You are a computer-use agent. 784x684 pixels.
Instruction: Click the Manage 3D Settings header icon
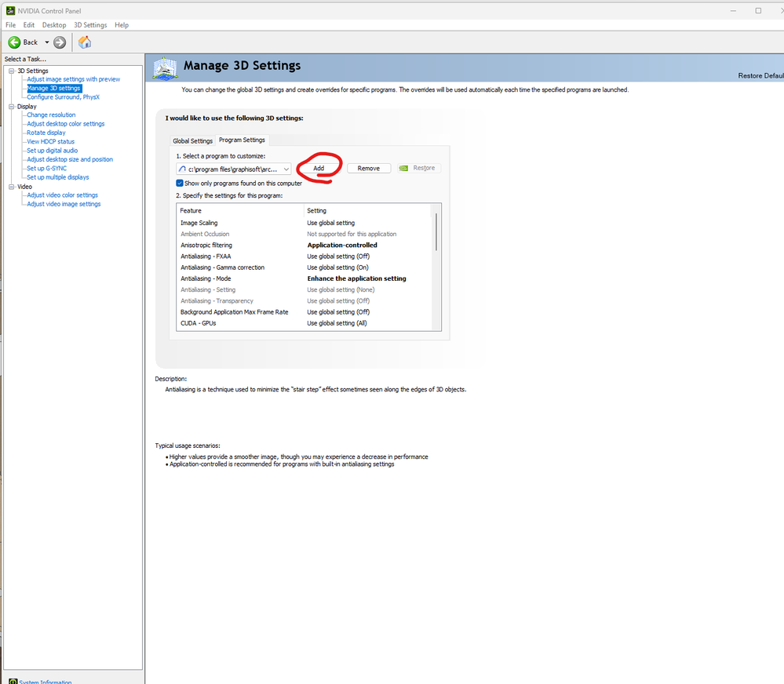coord(165,68)
